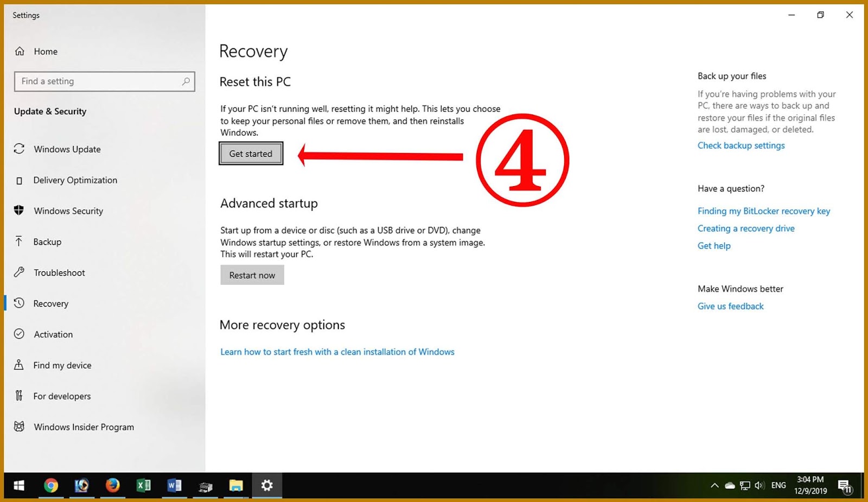Click the taskbar clock showing 3:04 PM

810,485
